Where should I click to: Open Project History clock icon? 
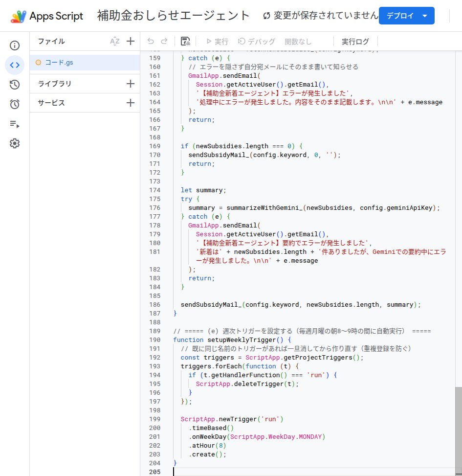coord(15,85)
